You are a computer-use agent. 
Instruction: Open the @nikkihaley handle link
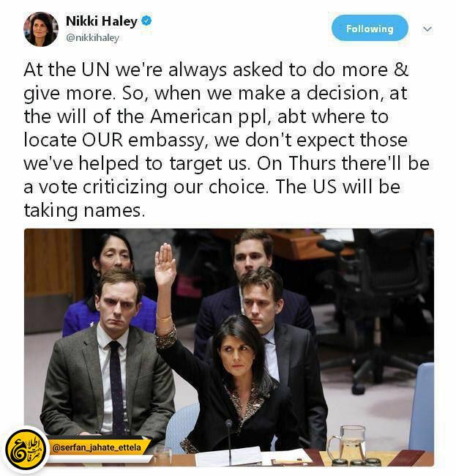click(x=92, y=38)
